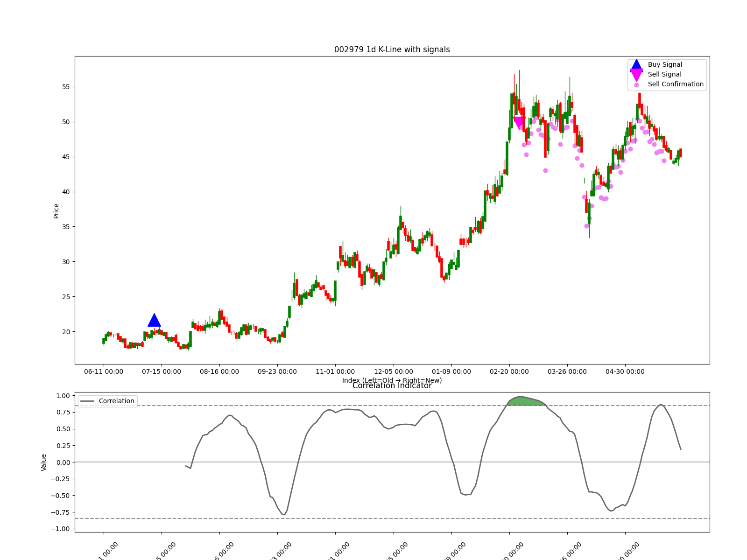Click the correlation tick label 1.00
747x560 pixels.
click(63, 396)
